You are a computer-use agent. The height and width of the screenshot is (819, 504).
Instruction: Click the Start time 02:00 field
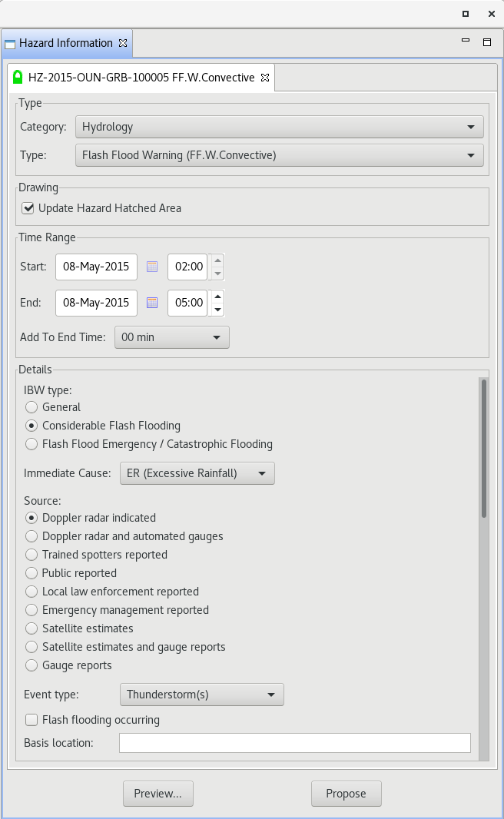pos(188,267)
